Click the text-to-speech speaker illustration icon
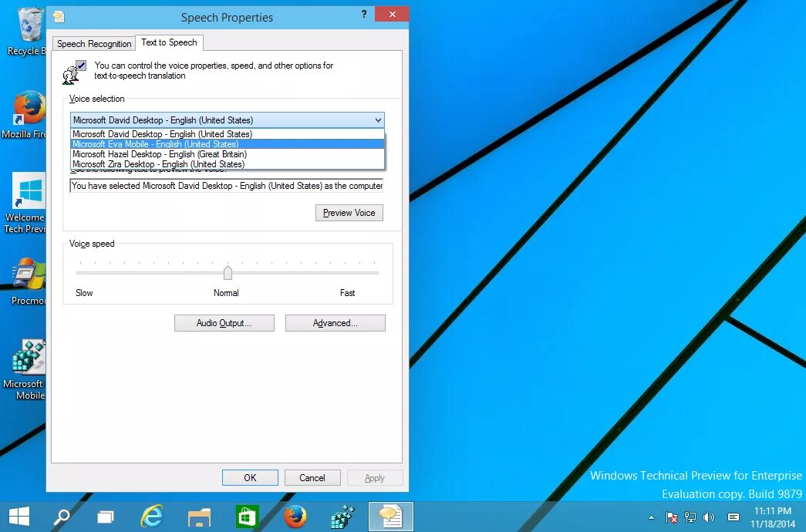Viewport: 806px width, 532px height. click(x=74, y=72)
